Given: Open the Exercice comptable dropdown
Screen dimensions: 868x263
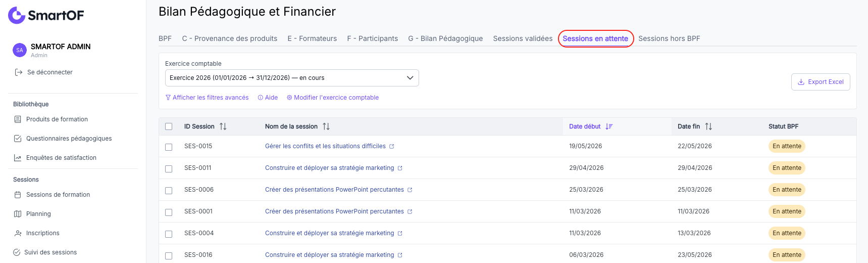Looking at the screenshot, I should pos(292,78).
